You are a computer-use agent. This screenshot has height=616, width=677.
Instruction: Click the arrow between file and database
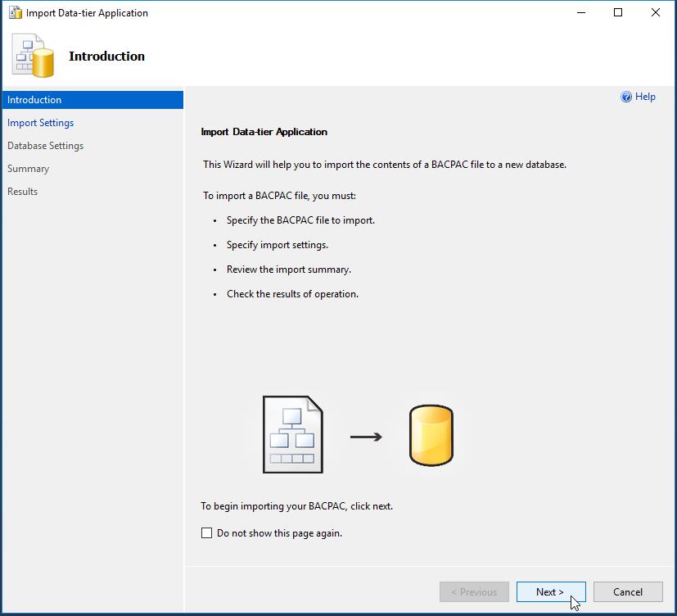[366, 437]
